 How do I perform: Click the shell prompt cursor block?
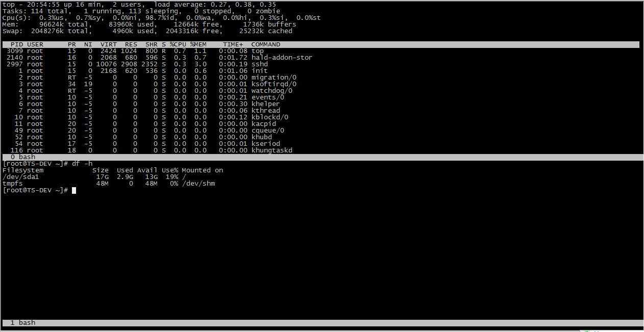(x=74, y=190)
